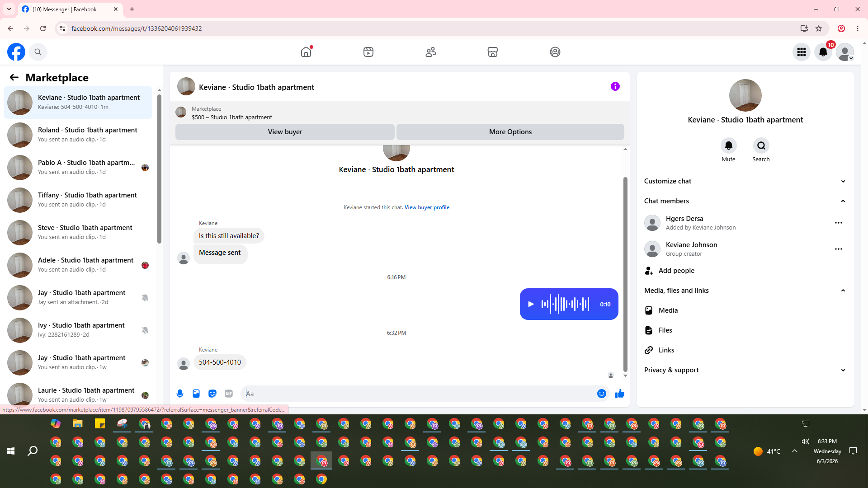Open the Friends icon in top navigation
This screenshot has width=868, height=488.
click(x=431, y=52)
